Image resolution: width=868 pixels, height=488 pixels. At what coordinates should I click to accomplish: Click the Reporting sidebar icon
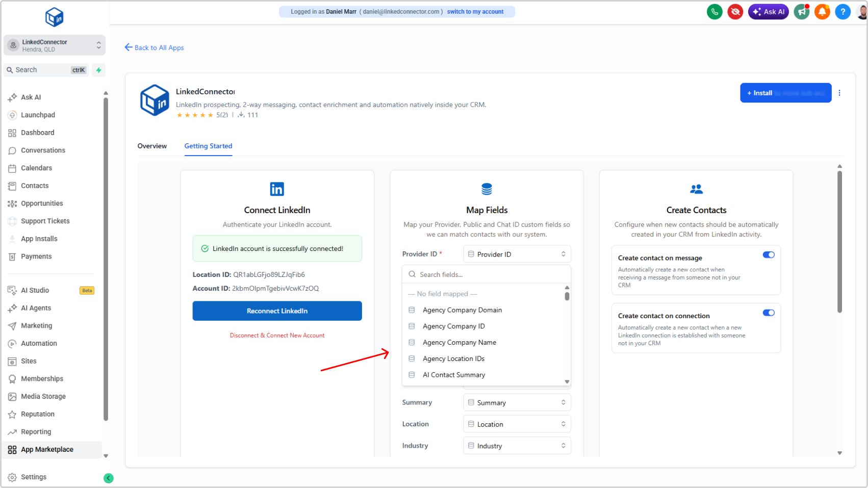12,432
